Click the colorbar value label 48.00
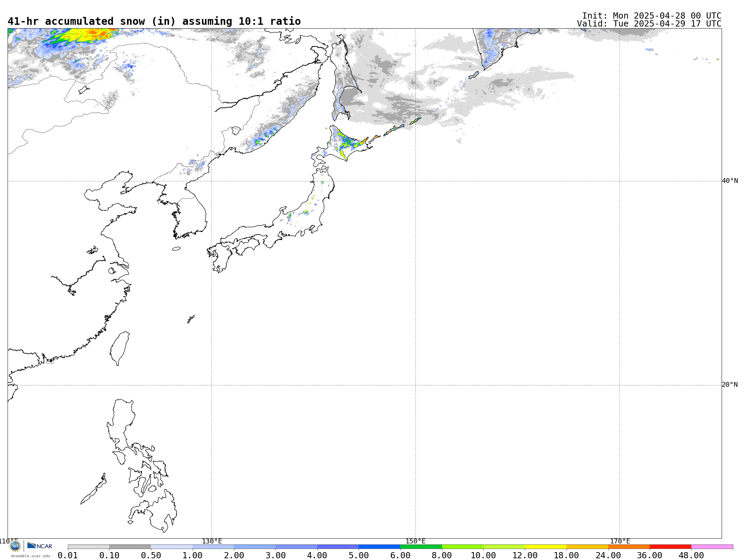The height and width of the screenshot is (560, 744). (691, 556)
